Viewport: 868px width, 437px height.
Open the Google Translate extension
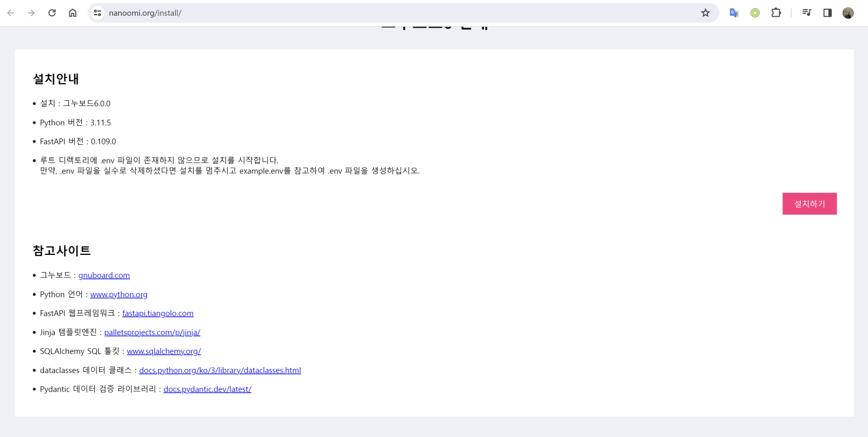click(734, 13)
